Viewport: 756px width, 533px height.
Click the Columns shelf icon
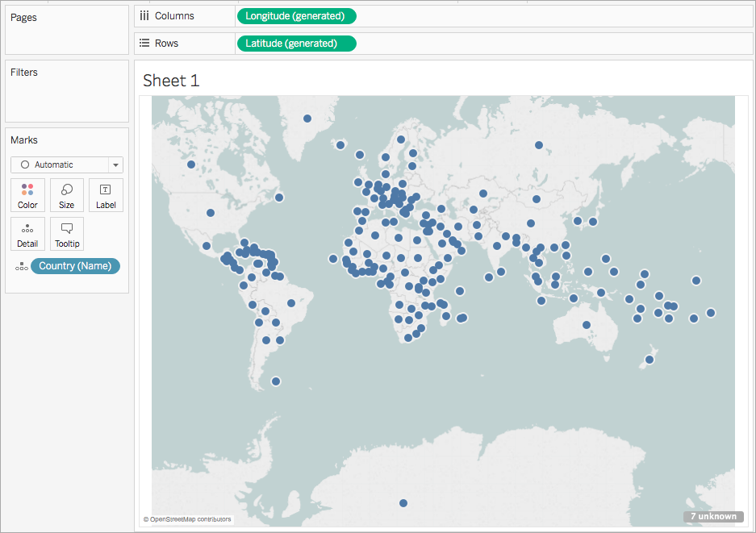click(x=144, y=16)
